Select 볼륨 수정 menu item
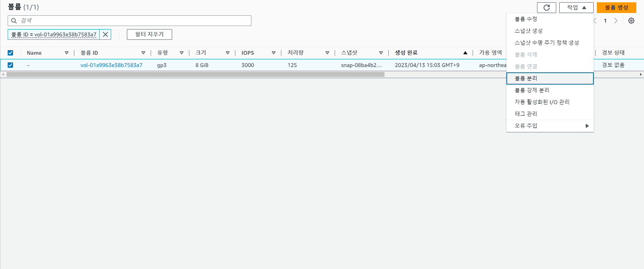Viewport: 644px width, 269px height. click(x=550, y=19)
